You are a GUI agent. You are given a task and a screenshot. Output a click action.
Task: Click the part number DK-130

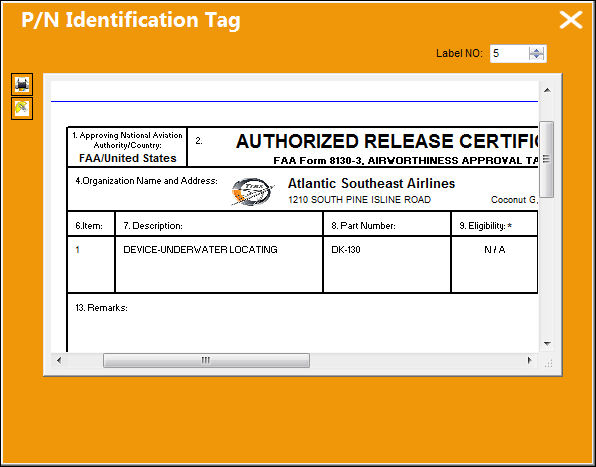(x=346, y=250)
